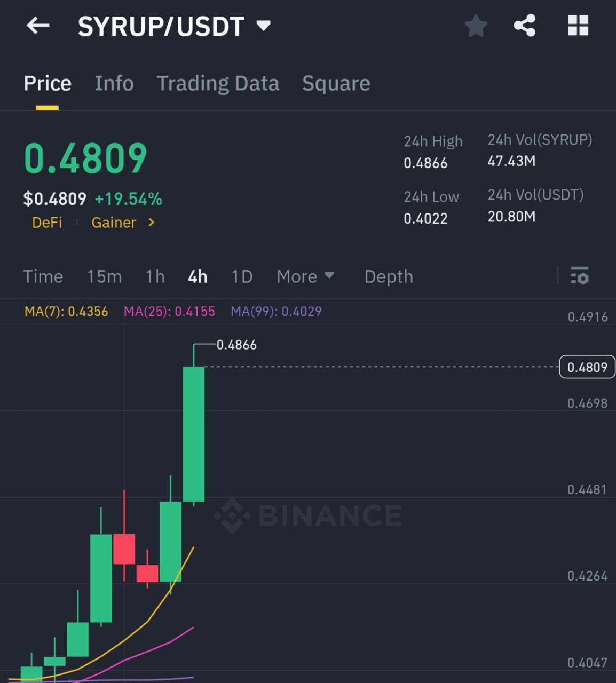Open the grid layout icon
The height and width of the screenshot is (683, 616).
[x=578, y=26]
